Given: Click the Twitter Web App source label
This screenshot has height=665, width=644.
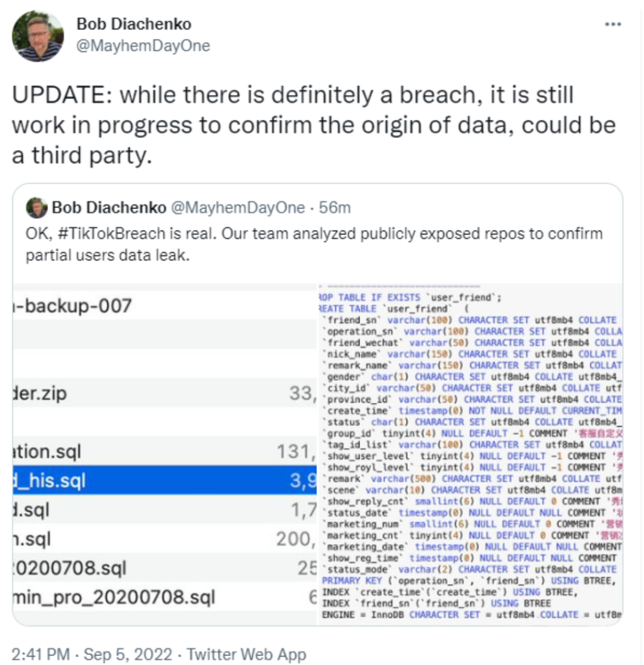Looking at the screenshot, I should tap(246, 654).
